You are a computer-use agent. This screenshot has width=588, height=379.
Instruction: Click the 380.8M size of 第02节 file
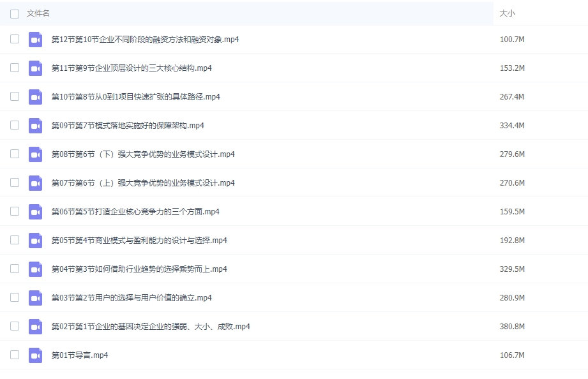(x=512, y=327)
